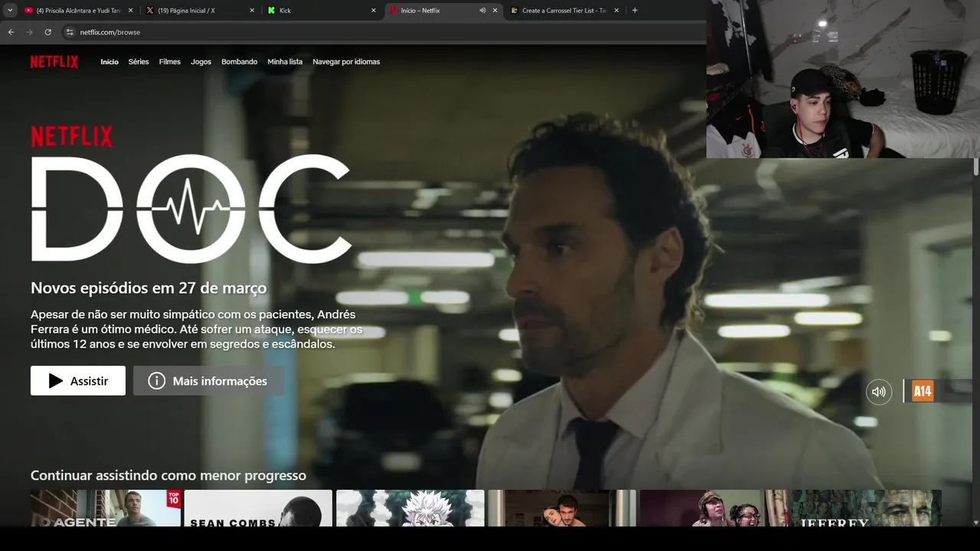Click Continuar assistindo como menor progresso heading
The width and height of the screenshot is (980, 551).
tap(168, 476)
